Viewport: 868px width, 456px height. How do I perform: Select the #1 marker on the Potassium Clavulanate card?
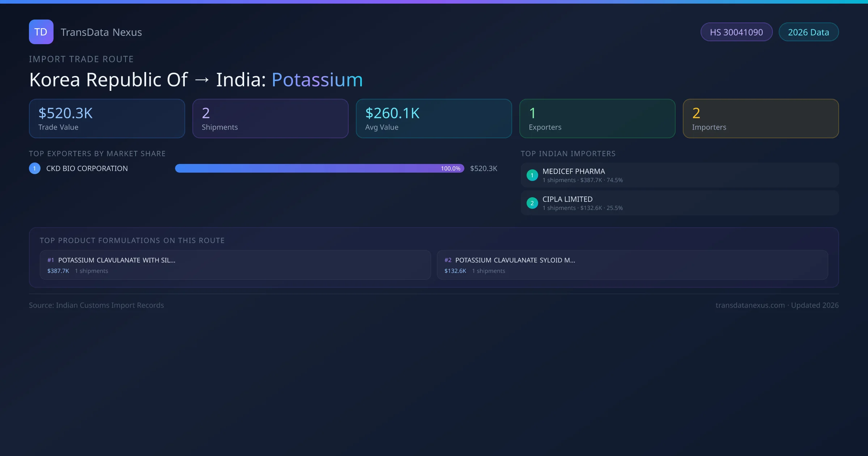tap(50, 260)
